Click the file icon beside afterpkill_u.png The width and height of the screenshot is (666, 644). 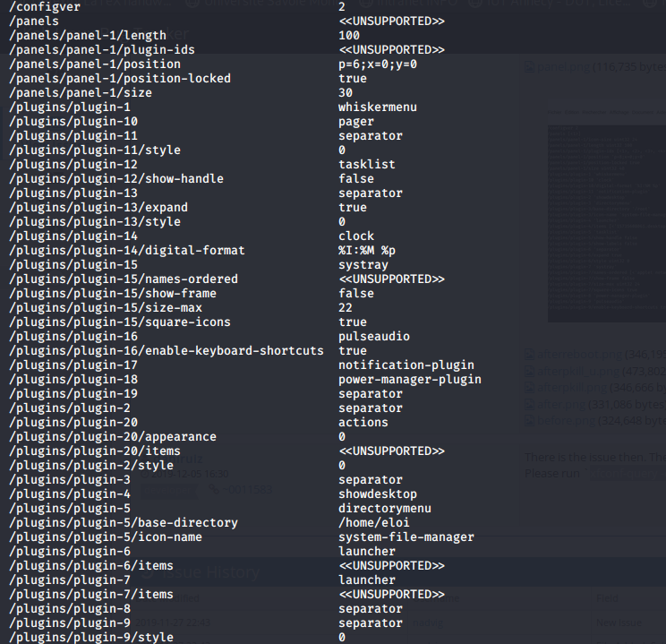pyautogui.click(x=529, y=372)
